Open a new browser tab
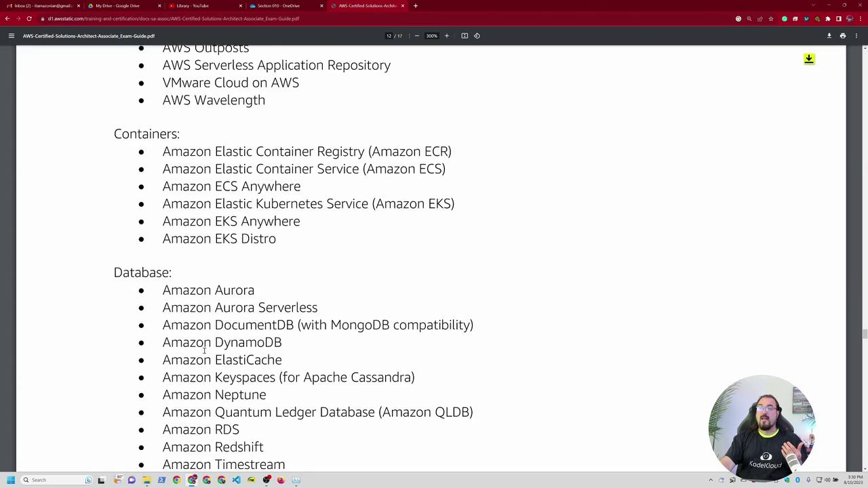 (x=416, y=5)
